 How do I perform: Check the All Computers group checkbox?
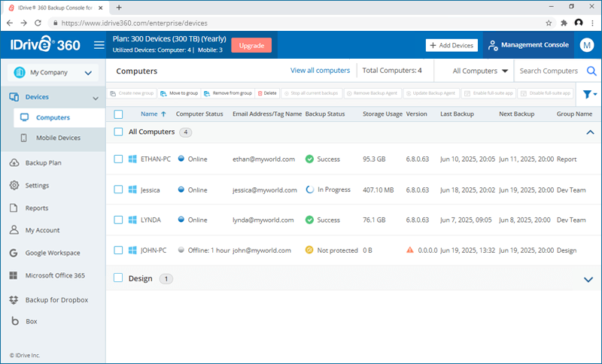click(118, 132)
